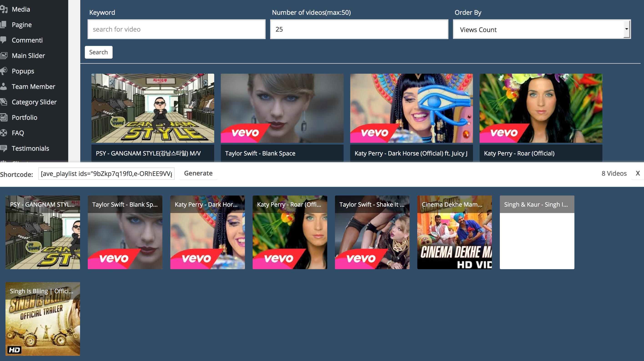Open the Pagine menu item

coord(22,25)
